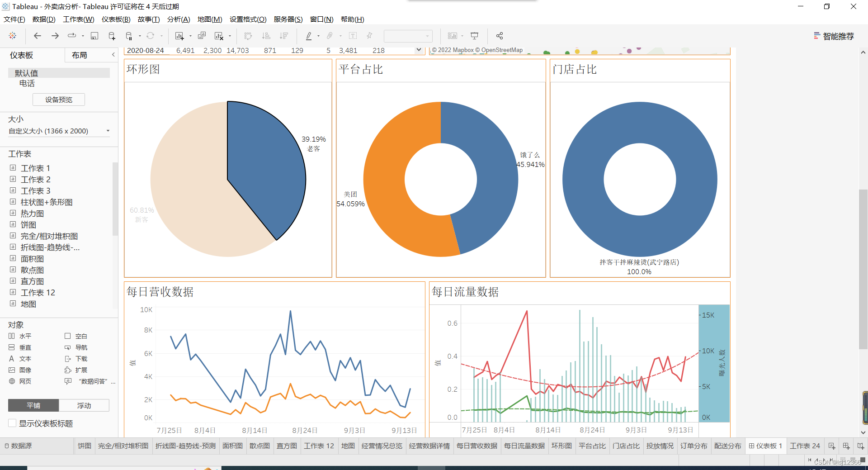868x470 pixels.
Task: Switch to the Layout tab
Action: click(80, 55)
